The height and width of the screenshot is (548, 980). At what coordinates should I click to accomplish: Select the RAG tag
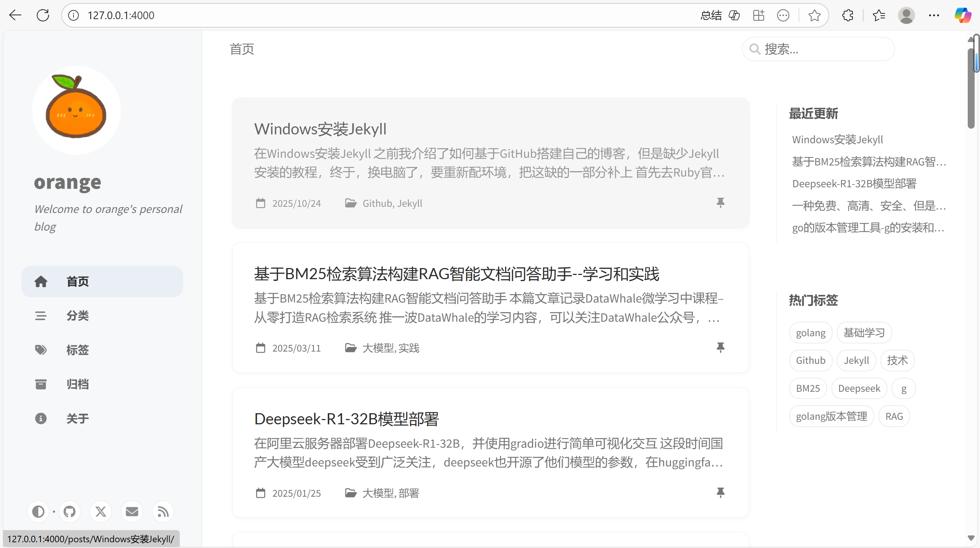894,416
